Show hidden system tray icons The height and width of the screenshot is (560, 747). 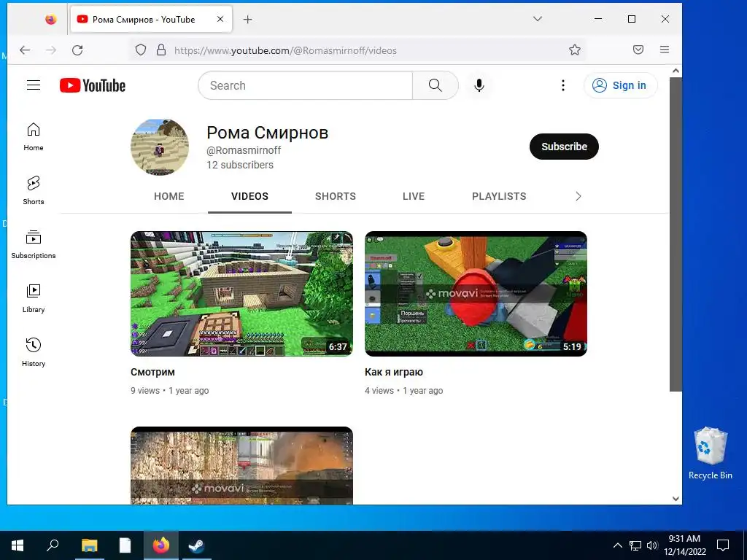[x=617, y=545]
